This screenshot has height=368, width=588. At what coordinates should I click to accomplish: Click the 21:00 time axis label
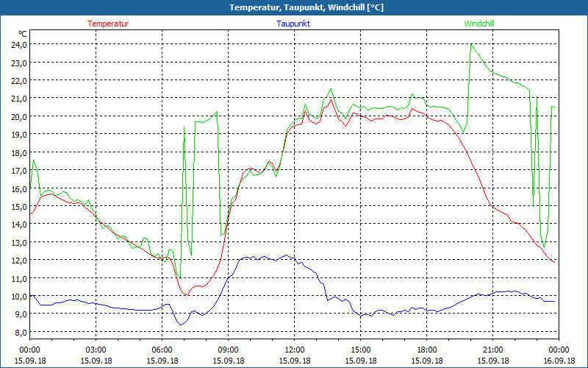pos(492,350)
